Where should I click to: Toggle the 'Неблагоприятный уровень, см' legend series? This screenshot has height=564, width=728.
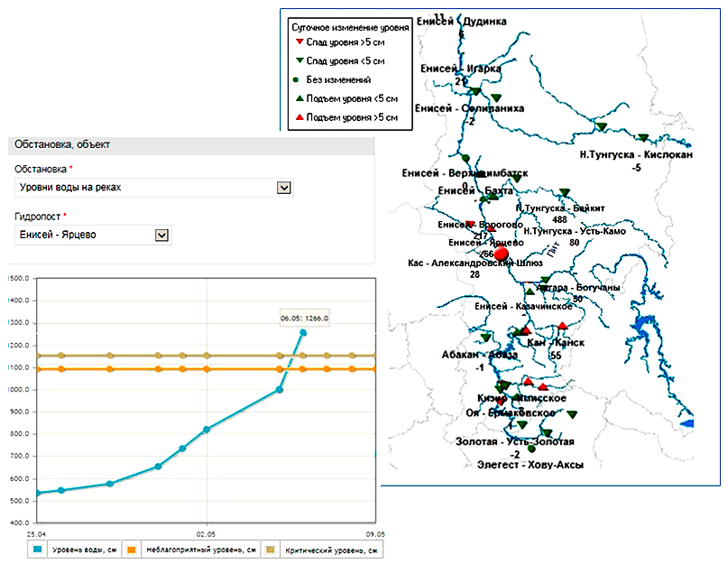[191, 549]
